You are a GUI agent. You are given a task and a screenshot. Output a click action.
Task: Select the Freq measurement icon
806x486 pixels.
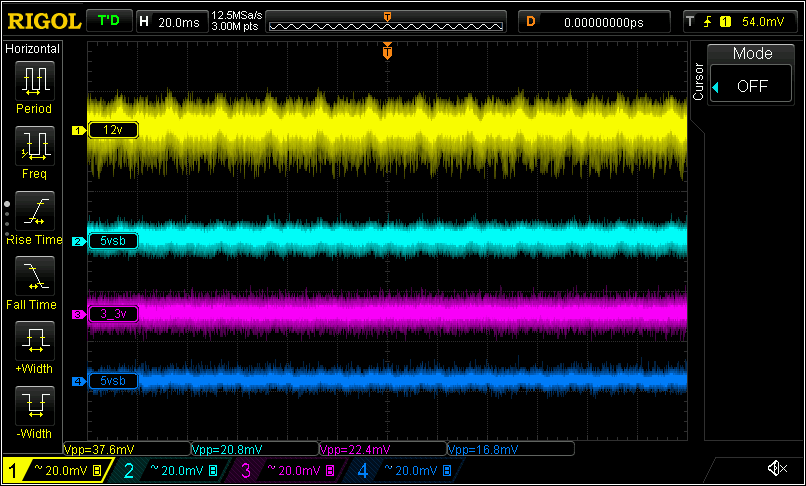(34, 146)
